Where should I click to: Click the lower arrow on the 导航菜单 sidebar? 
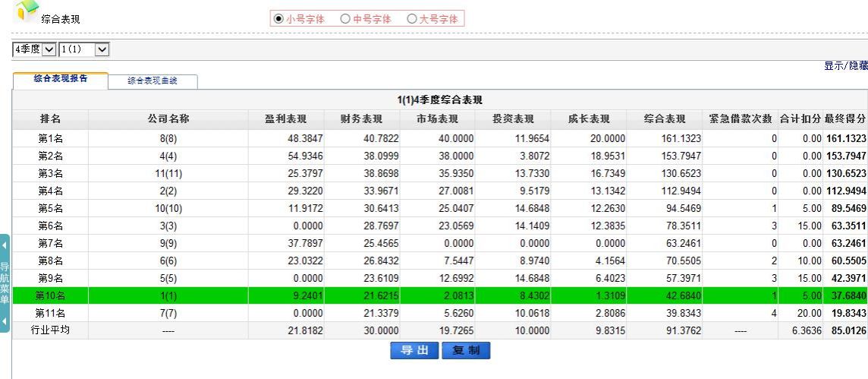tap(5, 320)
